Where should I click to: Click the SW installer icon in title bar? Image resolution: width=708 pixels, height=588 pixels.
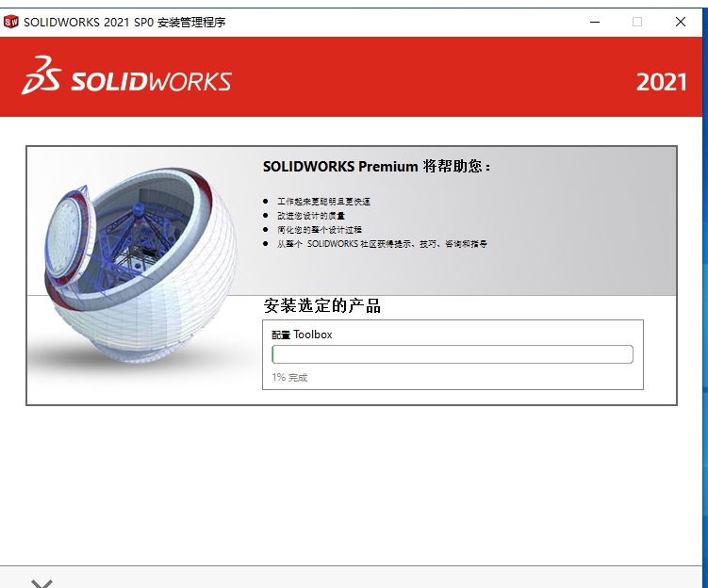[x=10, y=22]
